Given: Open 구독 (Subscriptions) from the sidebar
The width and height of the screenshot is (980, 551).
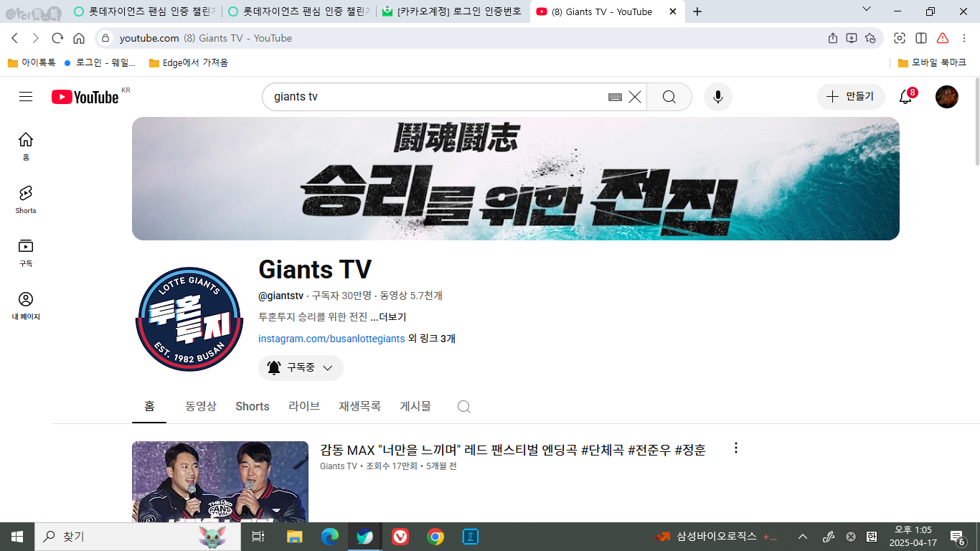Looking at the screenshot, I should click(x=26, y=252).
